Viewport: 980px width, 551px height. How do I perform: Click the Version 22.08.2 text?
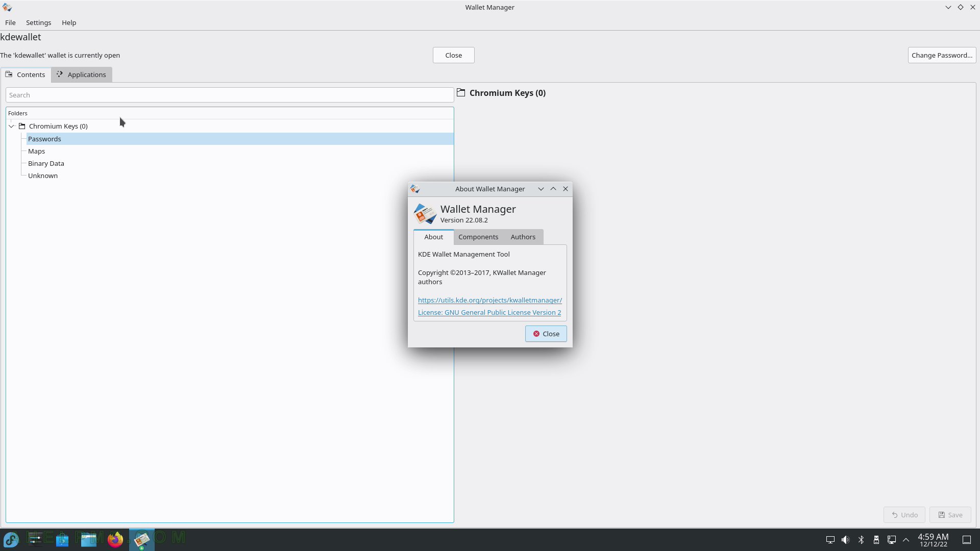tap(464, 220)
